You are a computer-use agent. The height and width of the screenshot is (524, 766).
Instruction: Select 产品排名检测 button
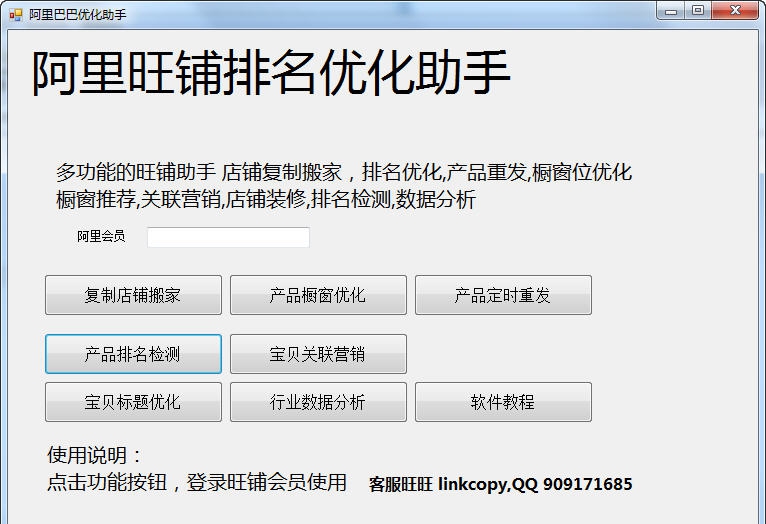tap(133, 354)
